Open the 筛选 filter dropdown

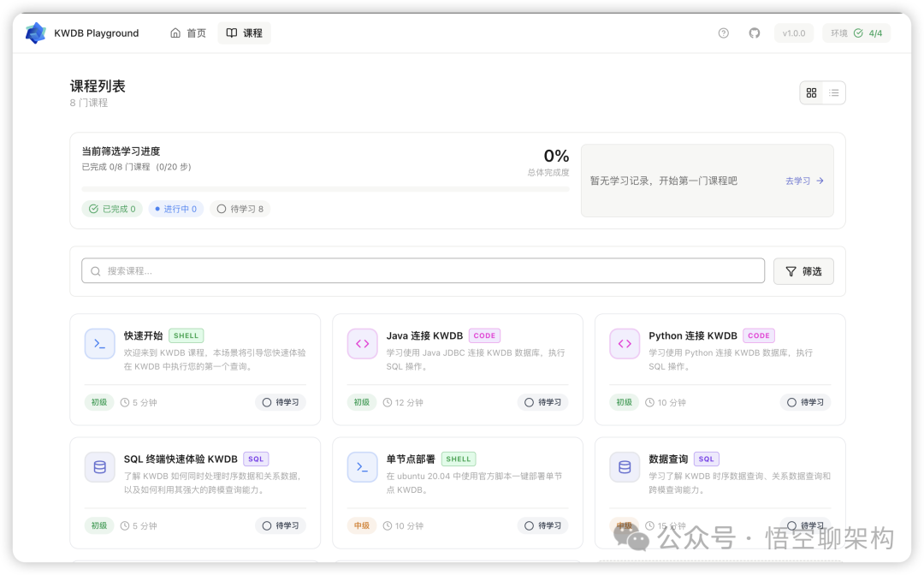point(803,270)
